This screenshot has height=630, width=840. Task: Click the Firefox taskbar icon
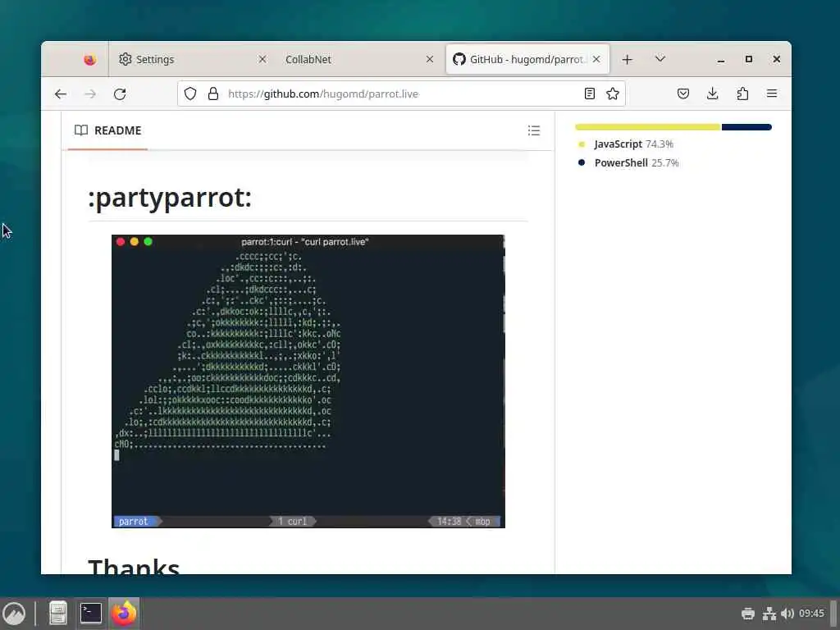(x=124, y=614)
